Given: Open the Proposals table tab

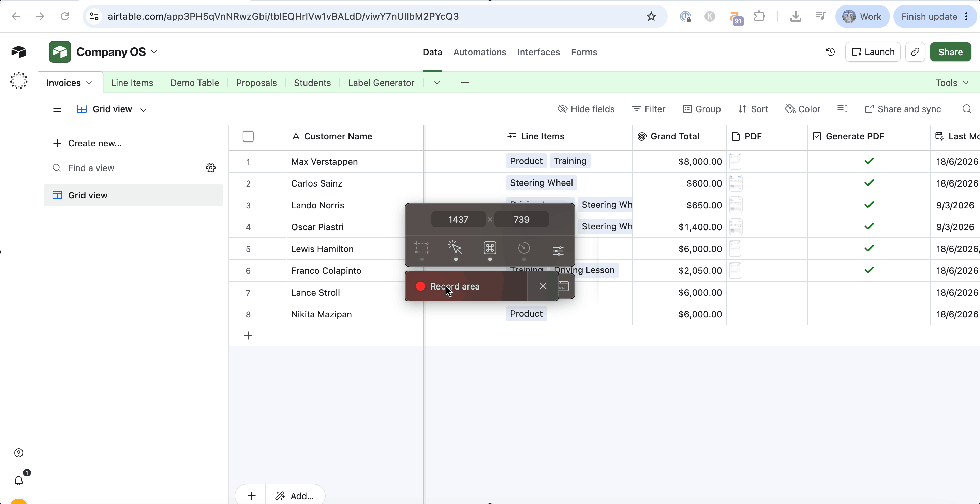Looking at the screenshot, I should 256,83.
